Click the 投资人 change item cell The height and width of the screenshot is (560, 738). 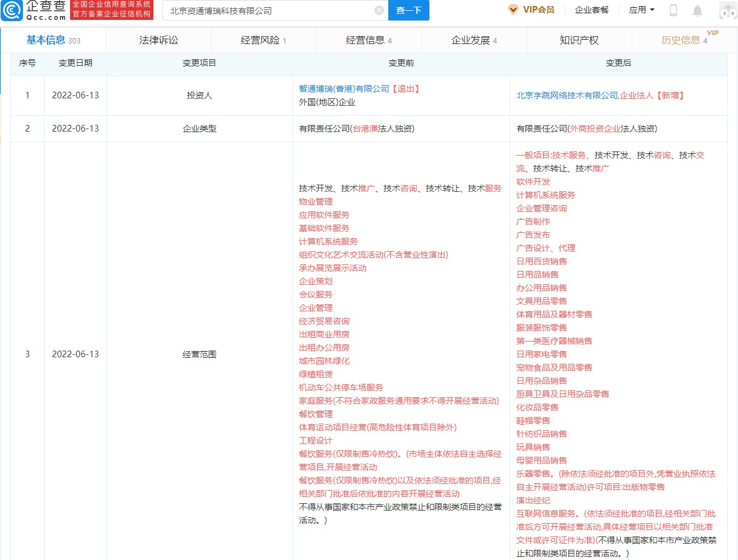[x=199, y=95]
